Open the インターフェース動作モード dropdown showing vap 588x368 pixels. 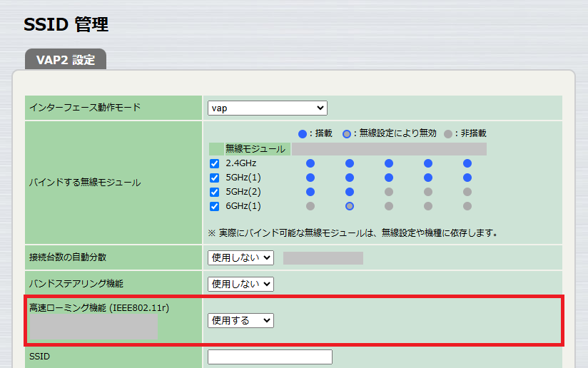click(268, 108)
